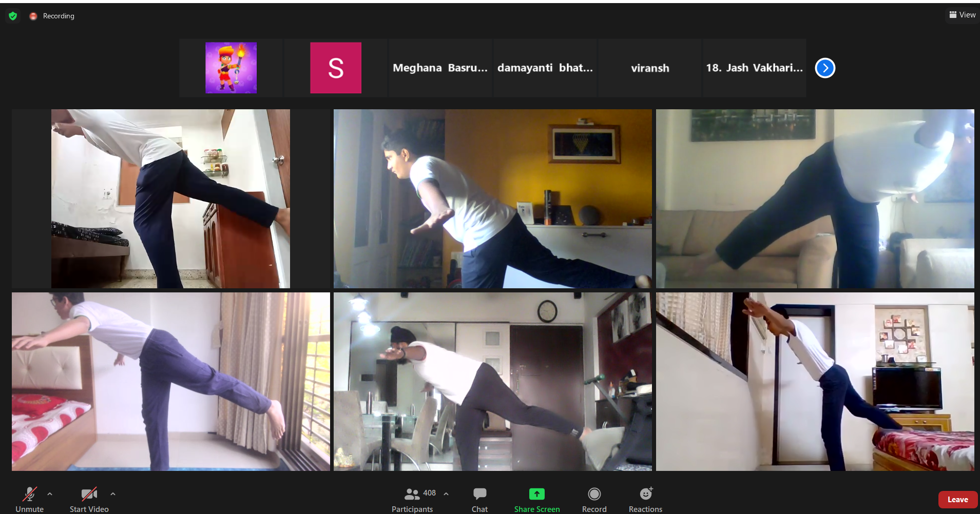Open the View layout menu

click(x=962, y=15)
